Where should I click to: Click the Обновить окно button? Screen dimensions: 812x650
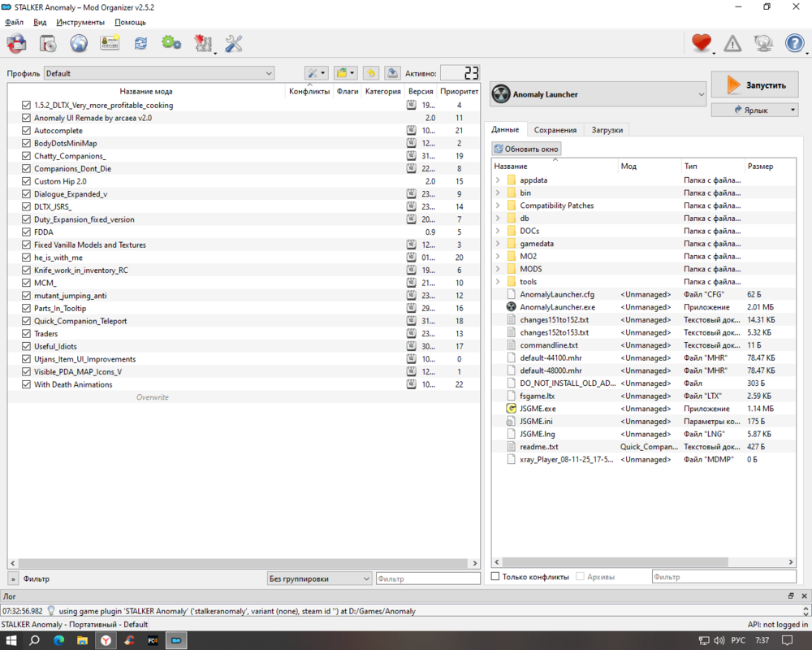pyautogui.click(x=526, y=149)
